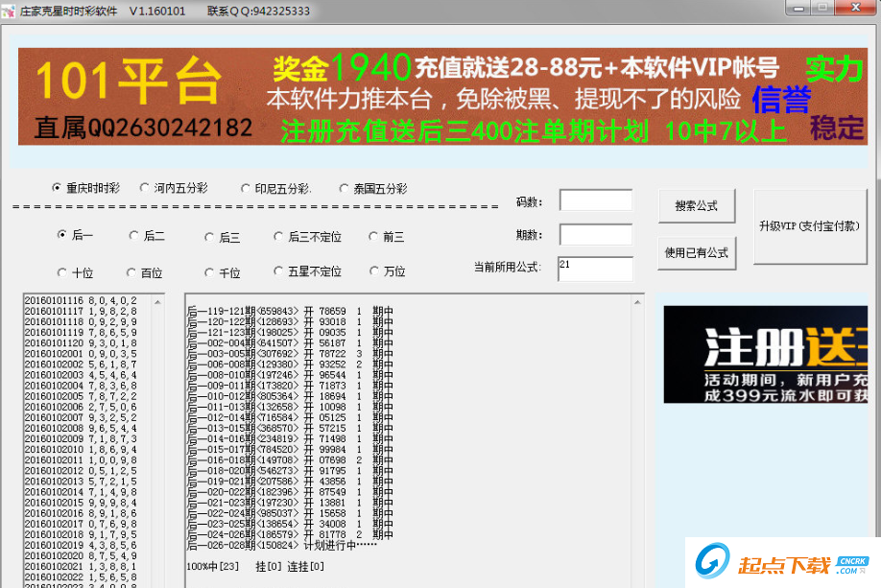The height and width of the screenshot is (588, 881).
Task: Click plan row 后一003-005期 <307692>
Action: coord(290,354)
